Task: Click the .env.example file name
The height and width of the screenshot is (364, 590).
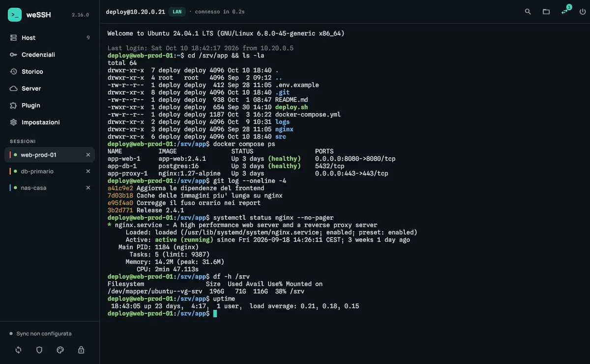Action: tap(297, 85)
